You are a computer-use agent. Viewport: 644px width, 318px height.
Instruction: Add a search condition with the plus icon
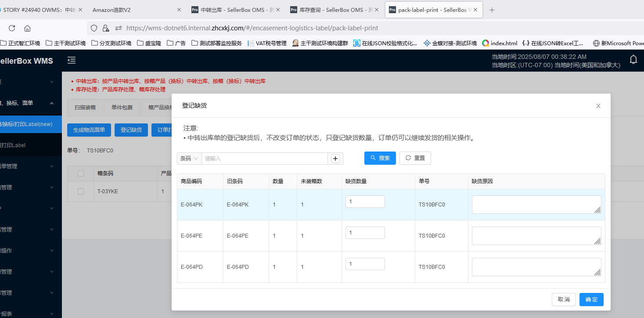tap(335, 159)
